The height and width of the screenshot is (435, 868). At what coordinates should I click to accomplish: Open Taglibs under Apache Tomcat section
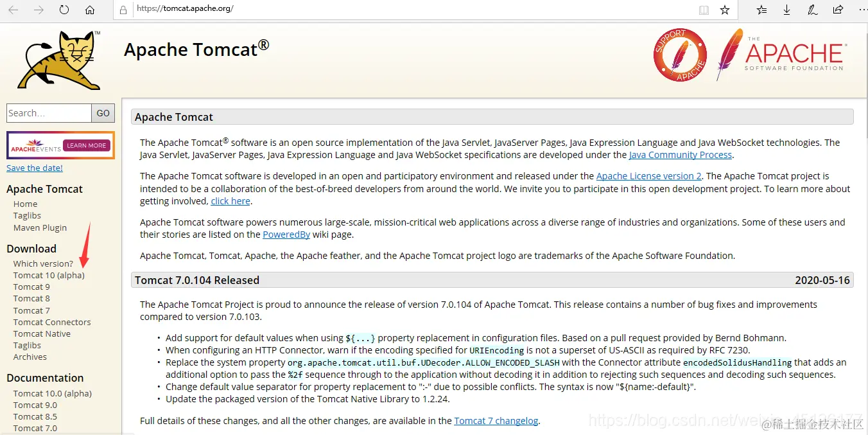point(27,216)
